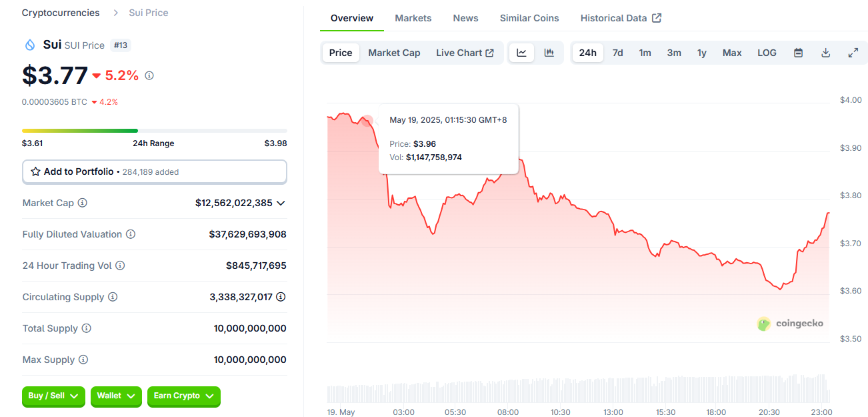Select the 3m time range
868x417 pixels.
click(674, 53)
